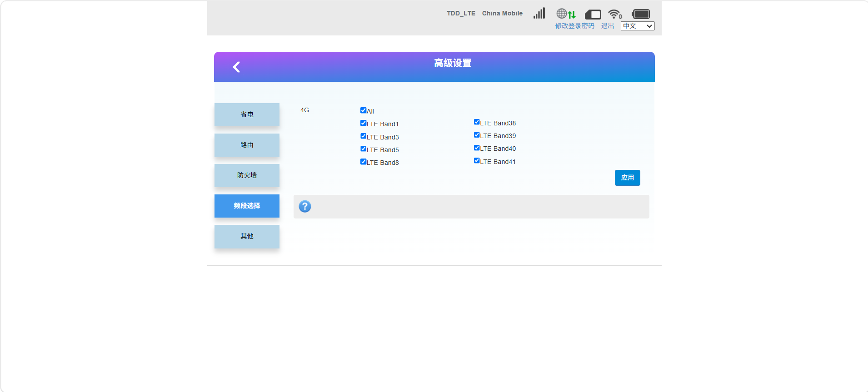Uncheck LTE Band3
Screen dimensions: 868x392
coord(364,136)
